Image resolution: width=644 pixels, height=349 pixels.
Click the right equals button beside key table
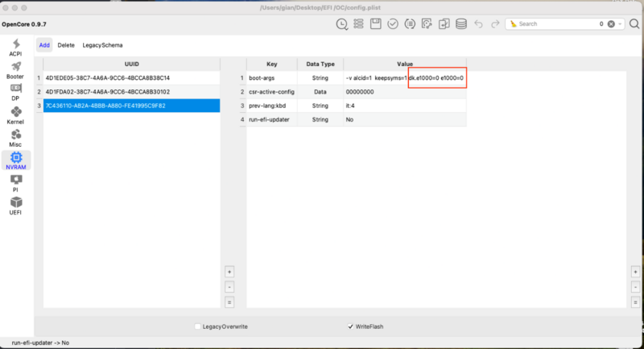coord(635,302)
